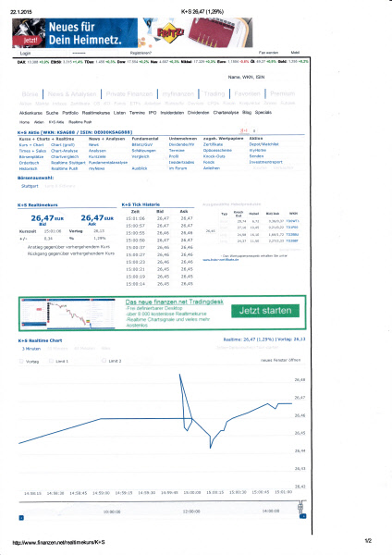This screenshot has width=392, height=555.
Task: Open the Kursziele link
Action: coord(97,156)
